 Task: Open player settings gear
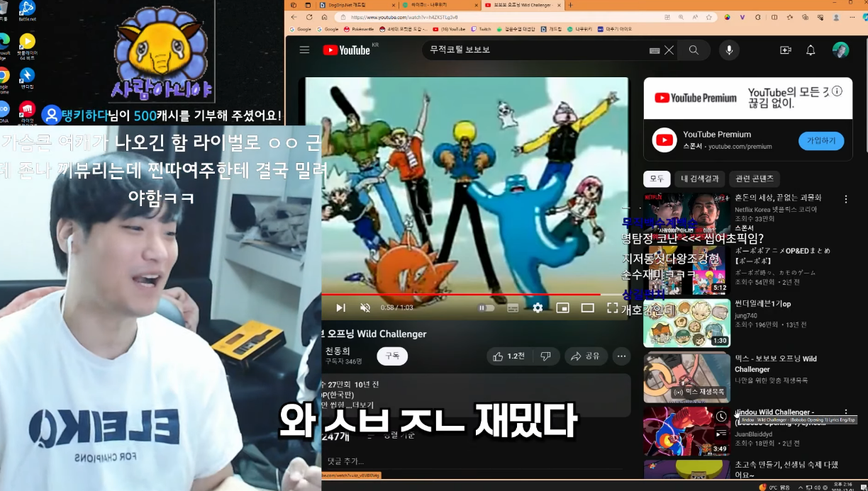538,307
